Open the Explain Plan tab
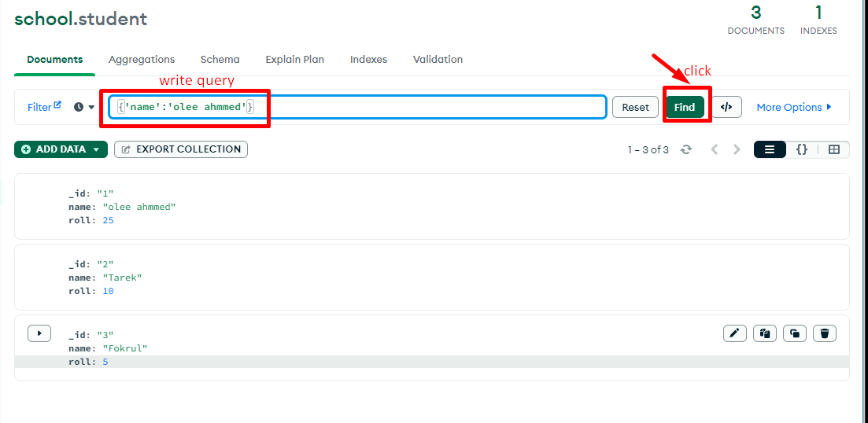Image resolution: width=868 pixels, height=423 pixels. 294,60
